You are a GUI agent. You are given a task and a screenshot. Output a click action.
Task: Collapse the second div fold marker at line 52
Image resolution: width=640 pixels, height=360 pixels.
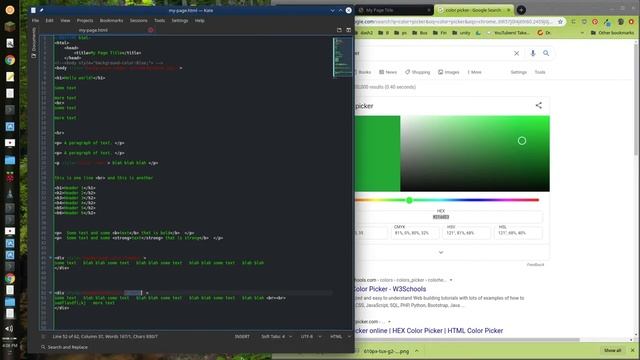coord(51,293)
